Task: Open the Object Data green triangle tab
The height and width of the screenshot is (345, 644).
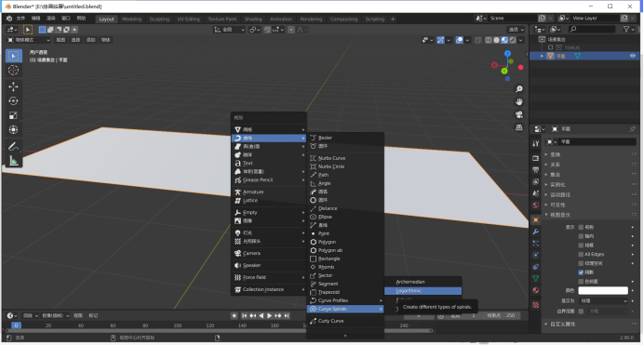Action: tap(535, 279)
